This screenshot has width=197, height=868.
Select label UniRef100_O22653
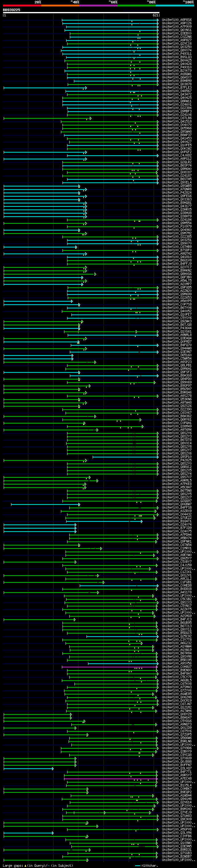[177, 297]
